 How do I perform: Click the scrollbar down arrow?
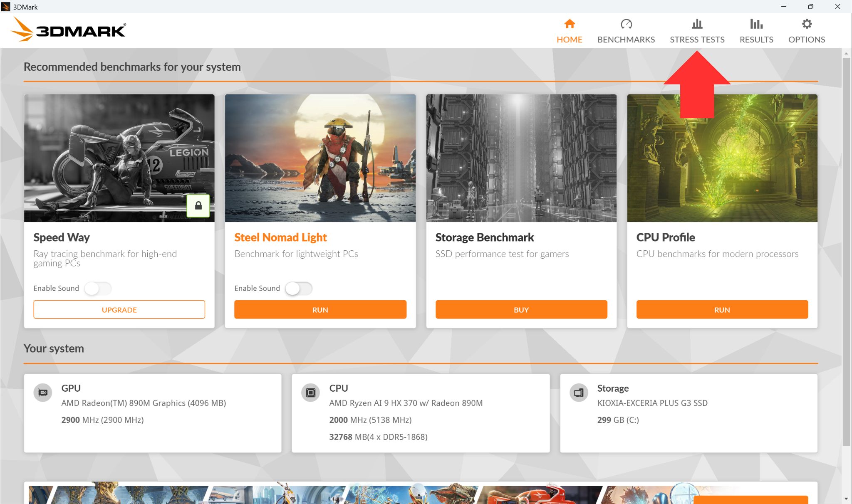(x=846, y=499)
